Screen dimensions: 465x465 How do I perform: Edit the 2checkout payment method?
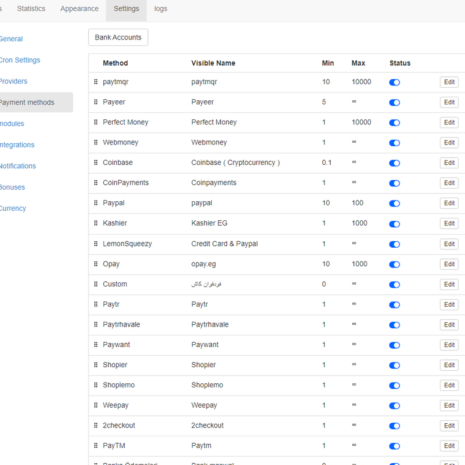tap(449, 426)
